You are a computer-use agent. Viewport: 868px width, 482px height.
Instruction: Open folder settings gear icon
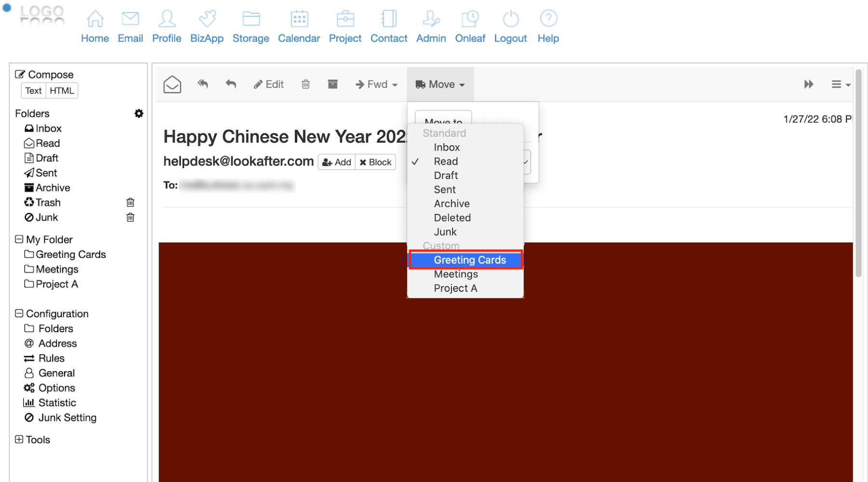click(139, 114)
